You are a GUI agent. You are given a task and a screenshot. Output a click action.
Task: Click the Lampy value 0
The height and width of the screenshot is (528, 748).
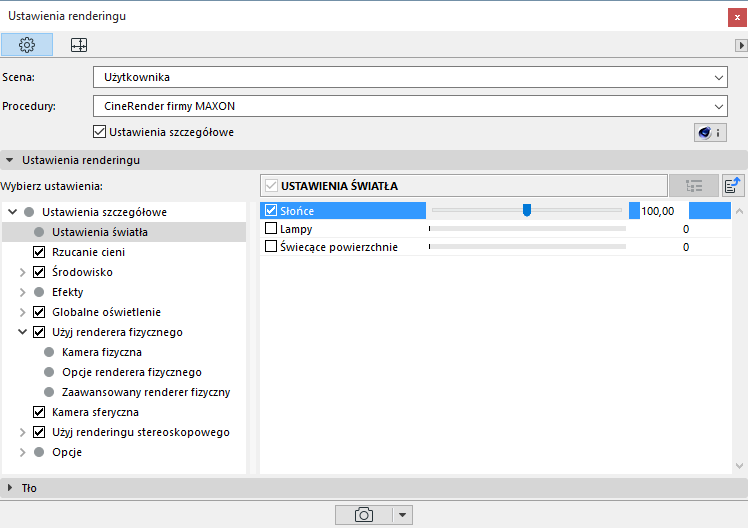point(686,229)
